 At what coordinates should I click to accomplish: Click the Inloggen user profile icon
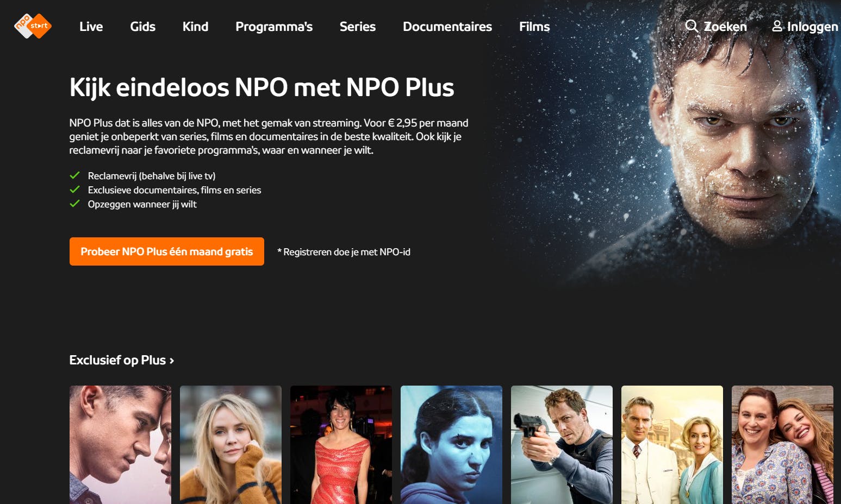point(777,26)
